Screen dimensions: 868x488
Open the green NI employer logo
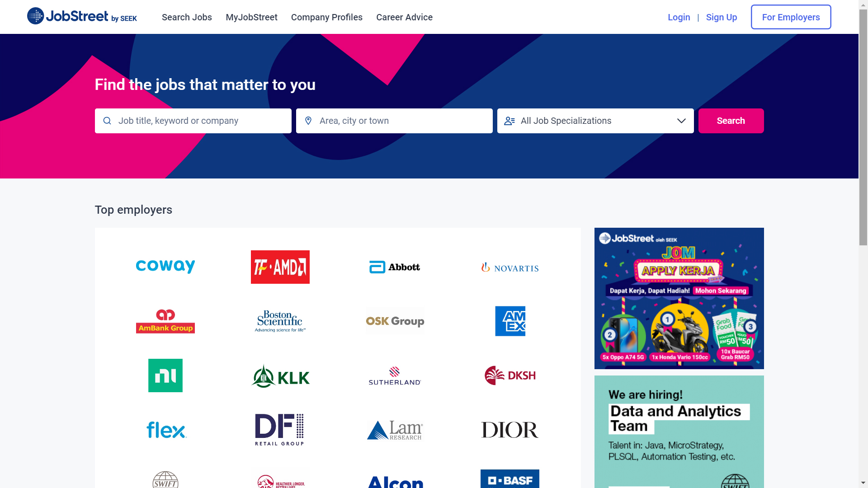tap(165, 375)
